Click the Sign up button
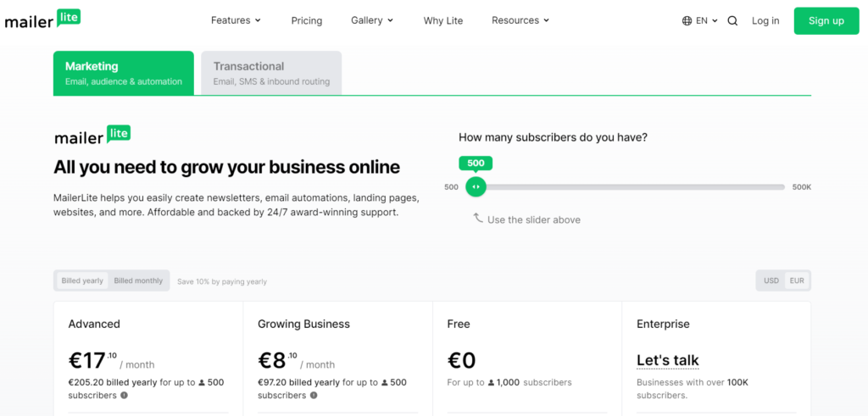The image size is (868, 416). [x=826, y=21]
